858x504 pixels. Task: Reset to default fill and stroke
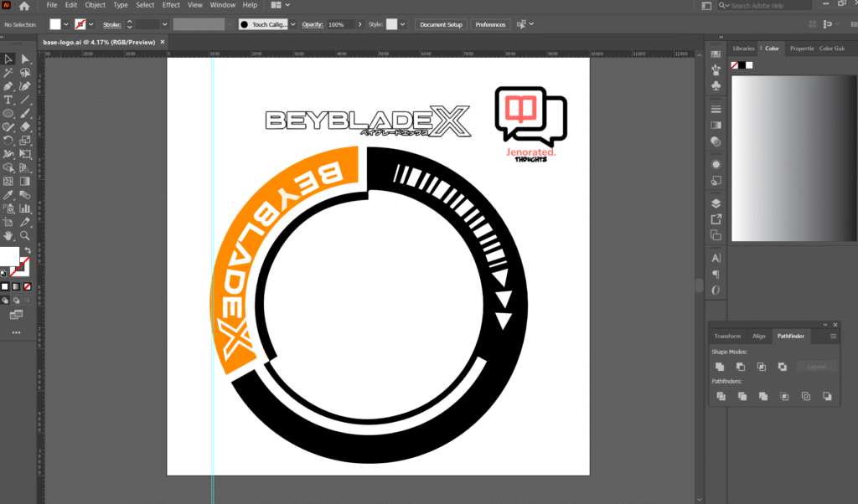coord(4,273)
